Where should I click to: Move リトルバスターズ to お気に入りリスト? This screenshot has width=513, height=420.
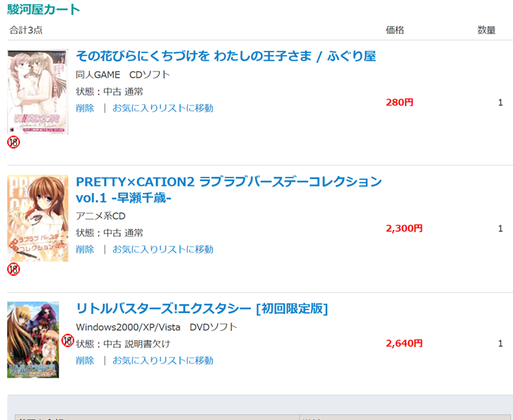(163, 361)
